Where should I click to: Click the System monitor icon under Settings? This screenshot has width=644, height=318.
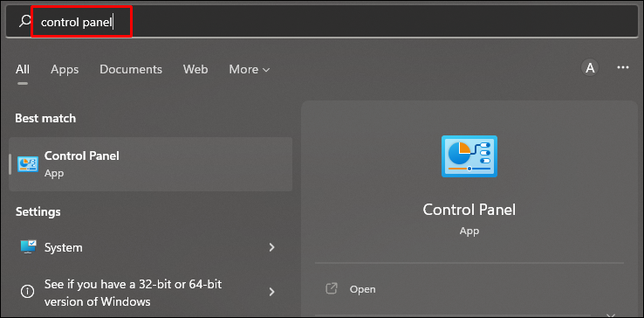tap(28, 247)
